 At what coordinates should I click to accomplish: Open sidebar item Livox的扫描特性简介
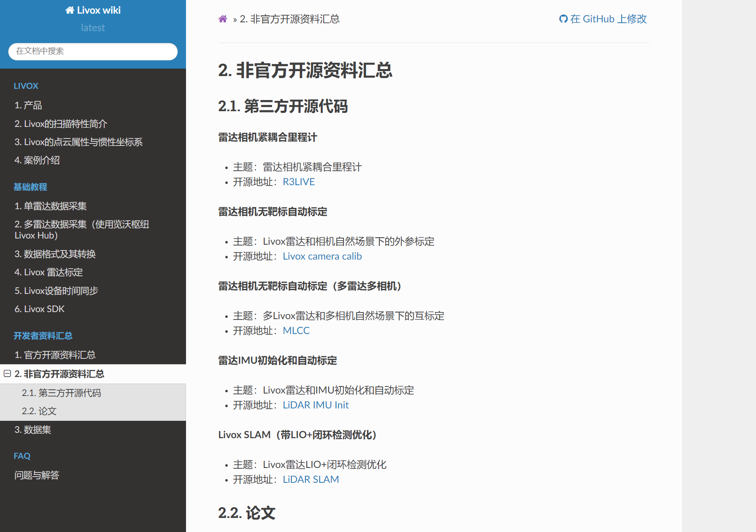(93, 124)
